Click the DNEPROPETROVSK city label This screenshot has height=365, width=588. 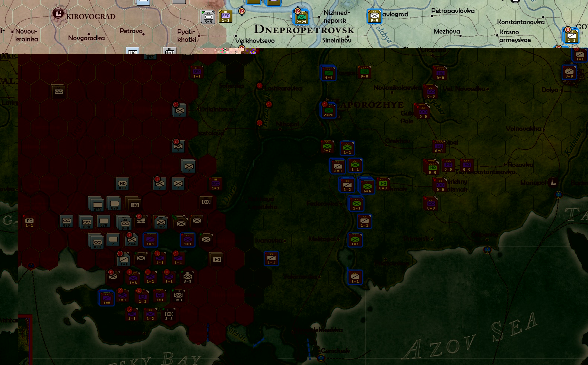point(304,29)
